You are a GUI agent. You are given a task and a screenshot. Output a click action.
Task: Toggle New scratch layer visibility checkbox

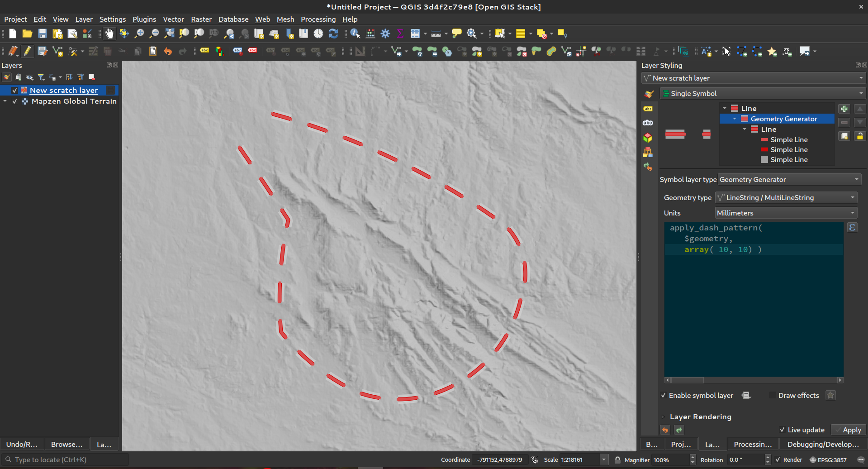pyautogui.click(x=14, y=91)
